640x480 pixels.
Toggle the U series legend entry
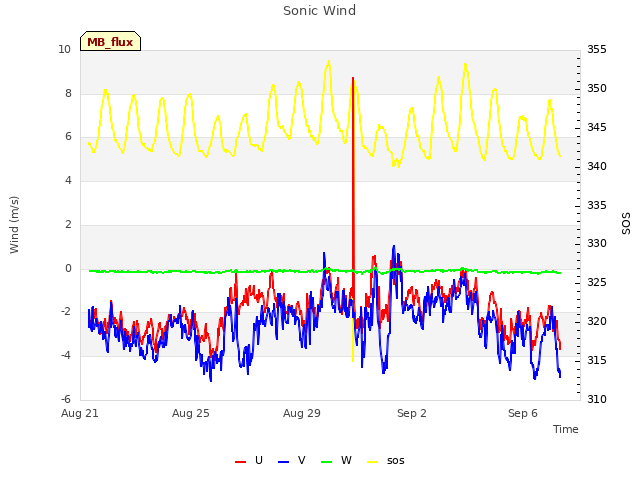pos(249,461)
